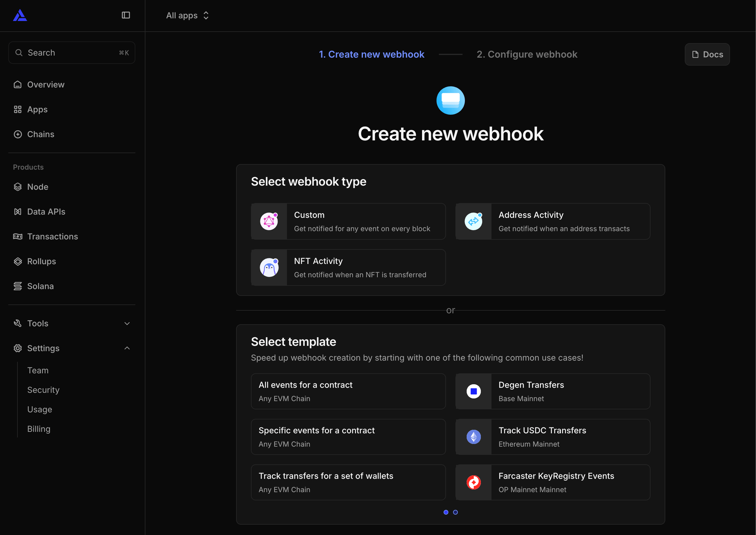The height and width of the screenshot is (535, 756).
Task: Select step 2 Configure webhook
Action: 527,54
